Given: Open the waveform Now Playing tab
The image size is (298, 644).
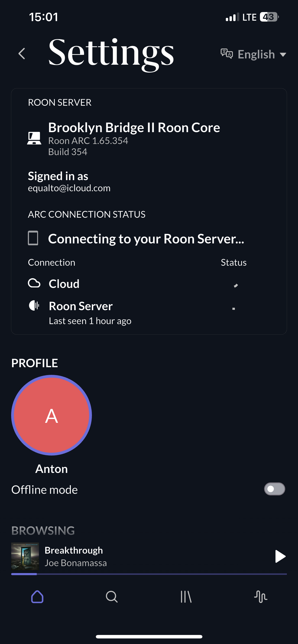Looking at the screenshot, I should (260, 597).
